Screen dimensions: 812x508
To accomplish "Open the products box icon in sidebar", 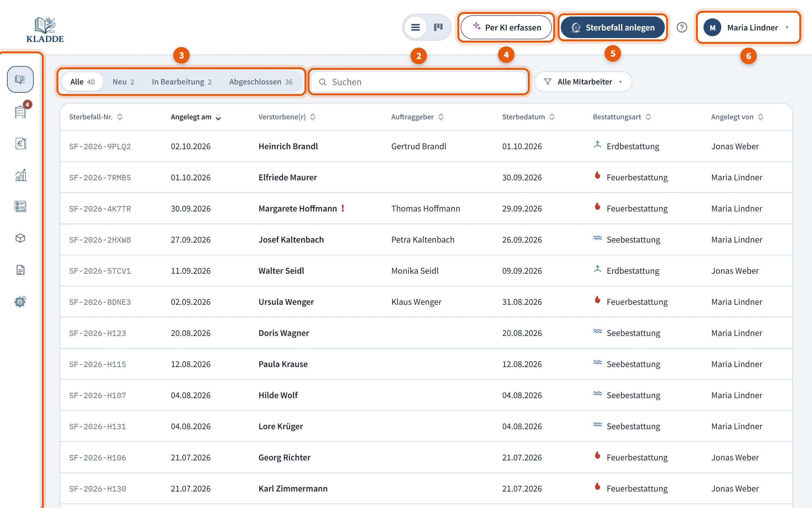I will [21, 238].
